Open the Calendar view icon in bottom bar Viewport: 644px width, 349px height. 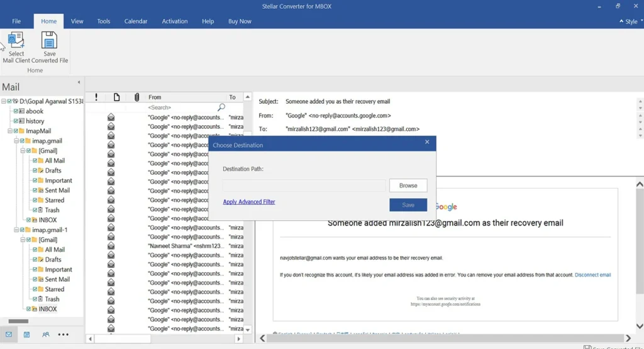pos(26,334)
